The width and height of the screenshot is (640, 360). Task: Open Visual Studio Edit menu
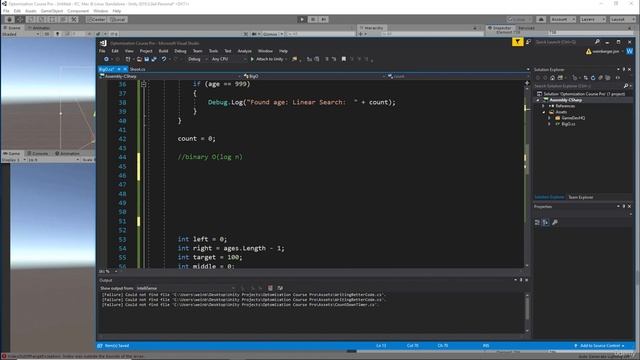(115, 51)
